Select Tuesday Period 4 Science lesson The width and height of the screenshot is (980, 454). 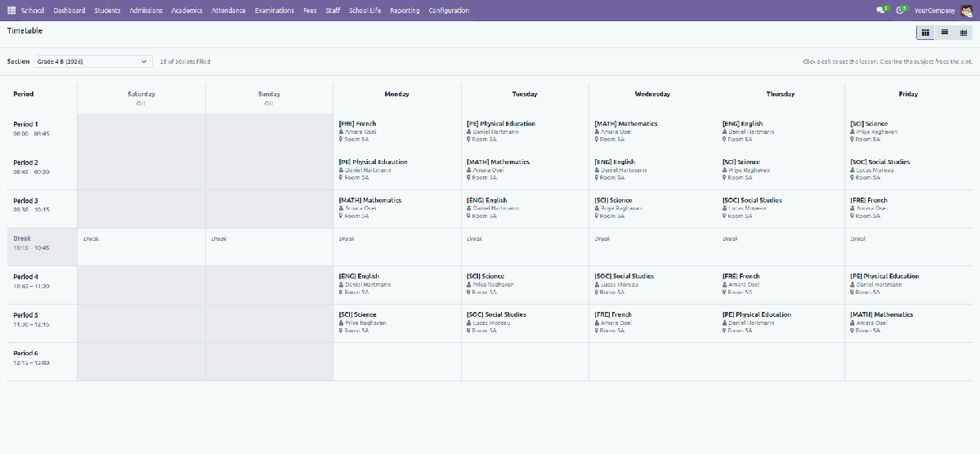click(x=525, y=285)
